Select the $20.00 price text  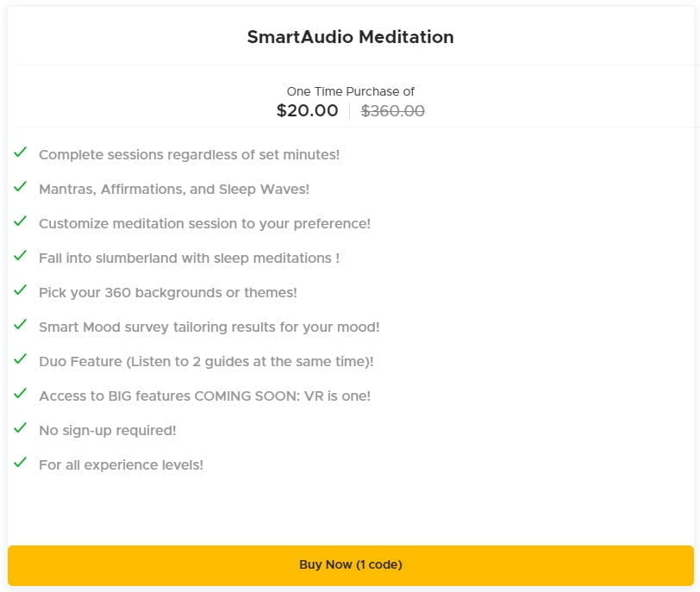click(308, 110)
